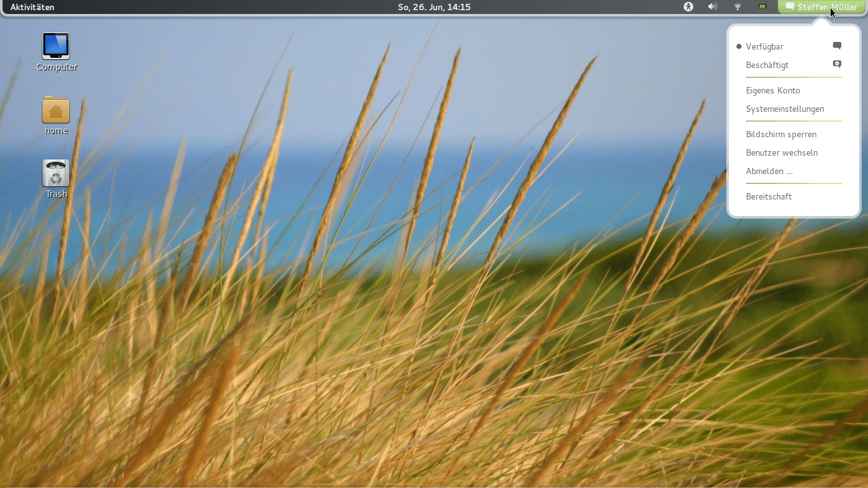Viewport: 868px width, 488px height.
Task: Open the Wi-Fi network icon
Action: [x=738, y=7]
